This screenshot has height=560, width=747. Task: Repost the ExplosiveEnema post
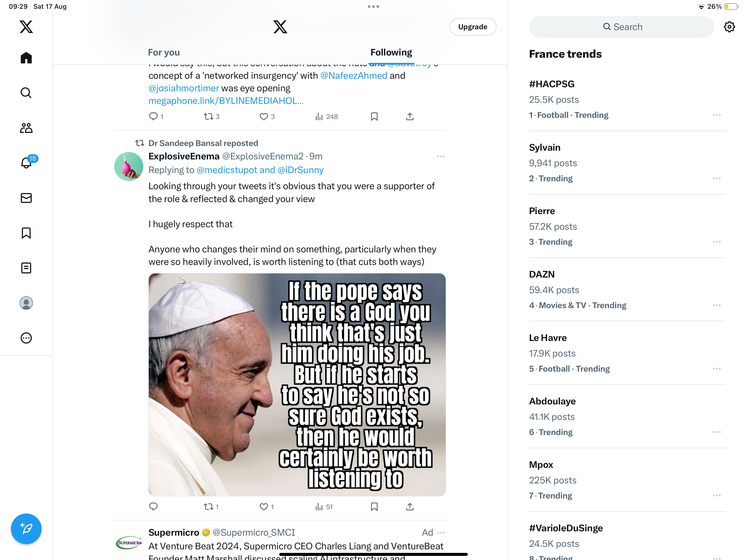[211, 507]
